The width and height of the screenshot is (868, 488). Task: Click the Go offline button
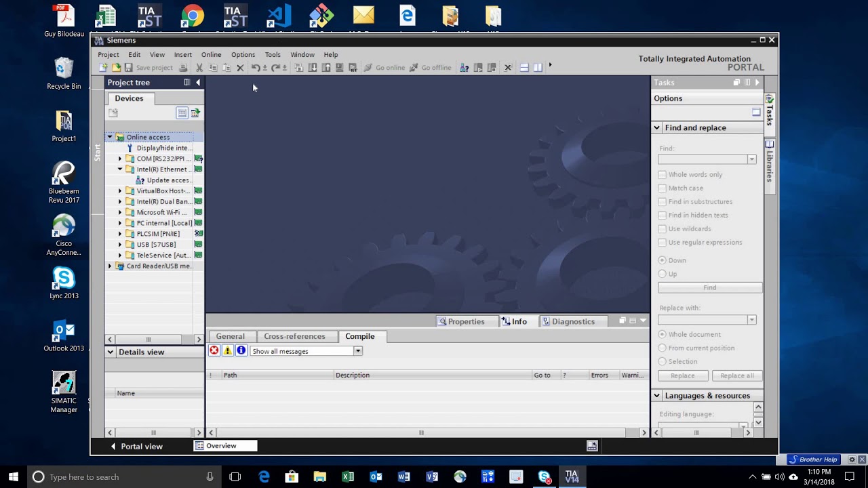[x=430, y=68]
